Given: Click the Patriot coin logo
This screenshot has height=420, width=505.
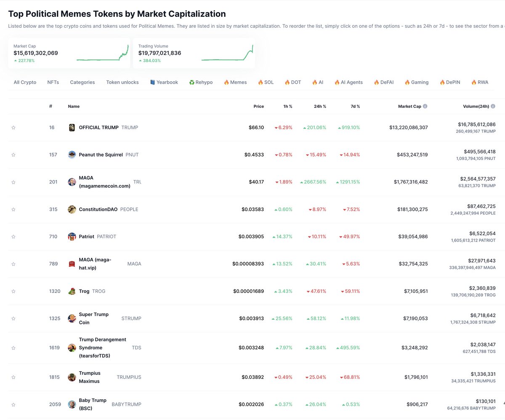Looking at the screenshot, I should click(x=72, y=237).
